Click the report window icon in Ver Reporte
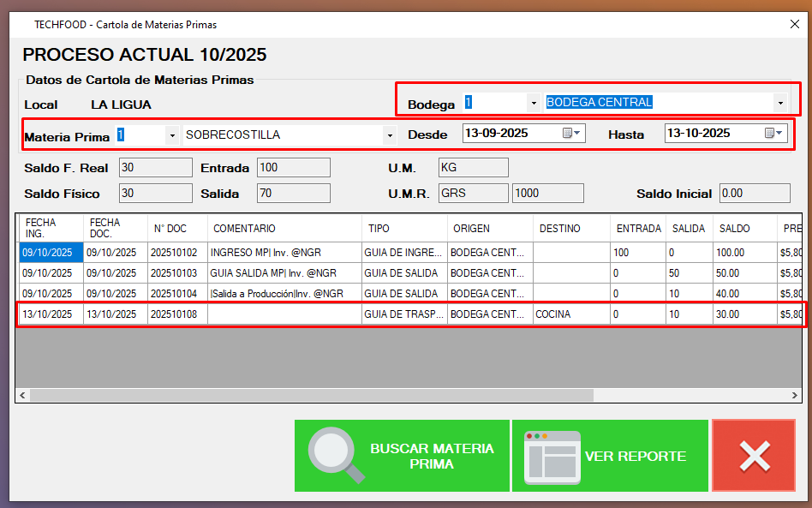This screenshot has height=508, width=812. click(552, 456)
